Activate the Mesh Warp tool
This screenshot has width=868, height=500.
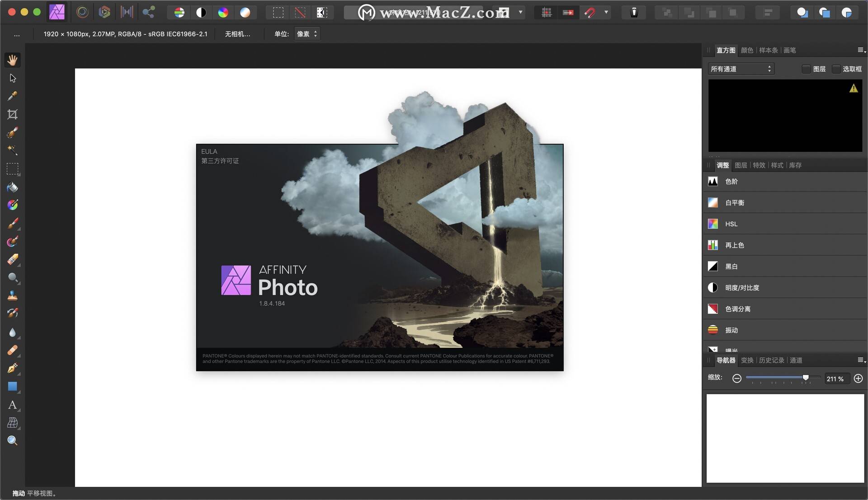(x=13, y=423)
